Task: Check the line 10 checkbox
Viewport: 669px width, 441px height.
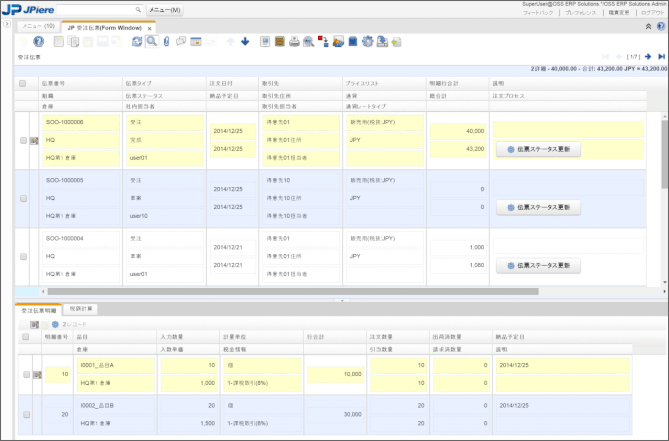Action: click(x=26, y=374)
